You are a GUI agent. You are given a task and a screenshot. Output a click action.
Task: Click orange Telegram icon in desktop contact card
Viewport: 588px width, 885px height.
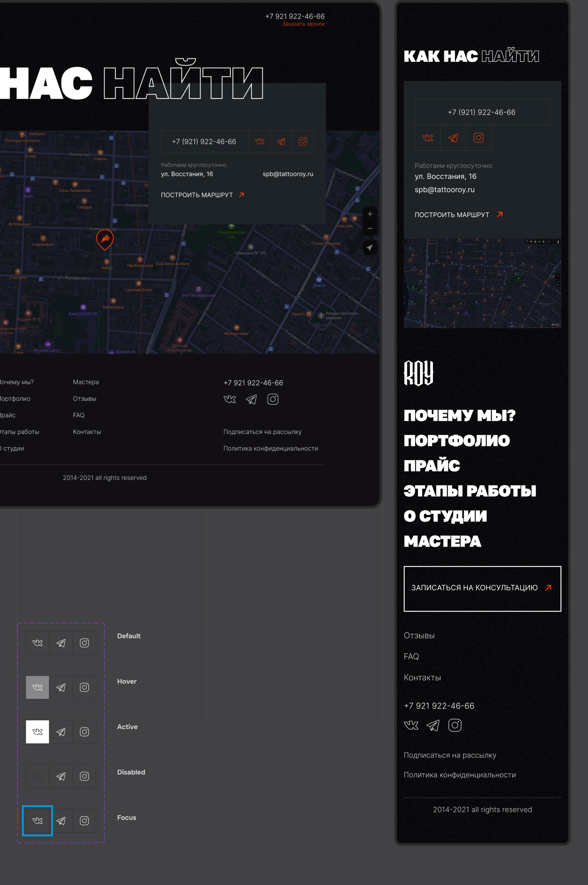(x=281, y=141)
